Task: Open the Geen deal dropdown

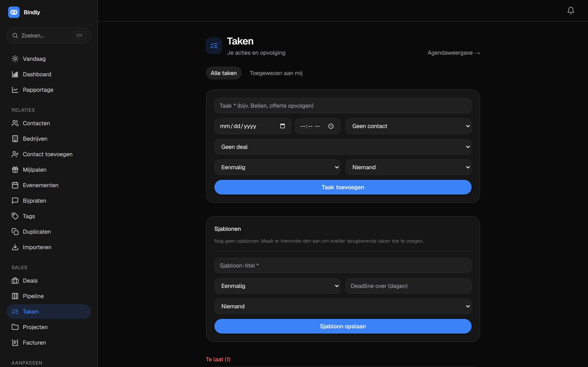Action: [343, 147]
